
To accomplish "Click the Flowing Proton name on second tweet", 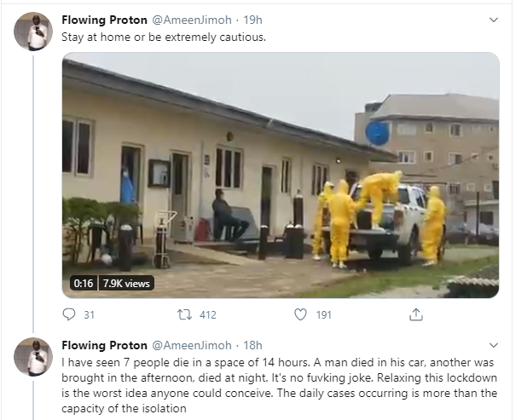I will (x=105, y=345).
